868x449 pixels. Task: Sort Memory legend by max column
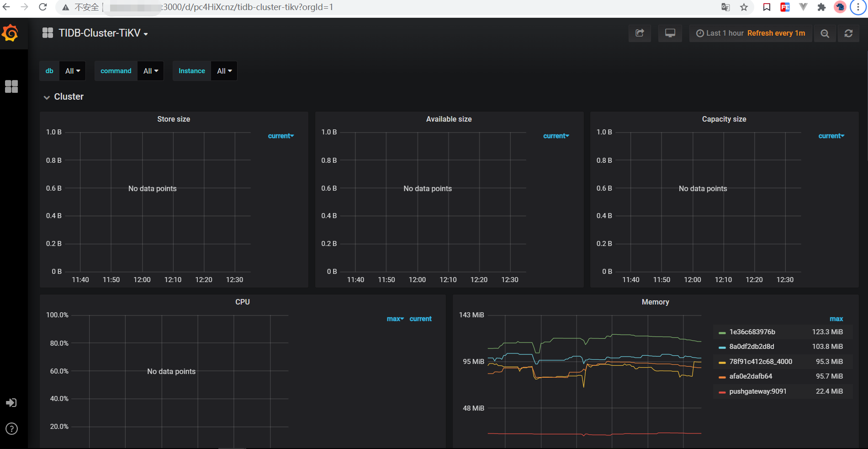click(x=836, y=319)
